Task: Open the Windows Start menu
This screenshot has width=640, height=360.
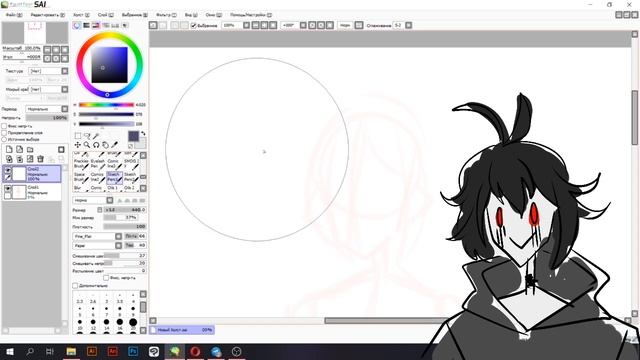Action: point(10,351)
